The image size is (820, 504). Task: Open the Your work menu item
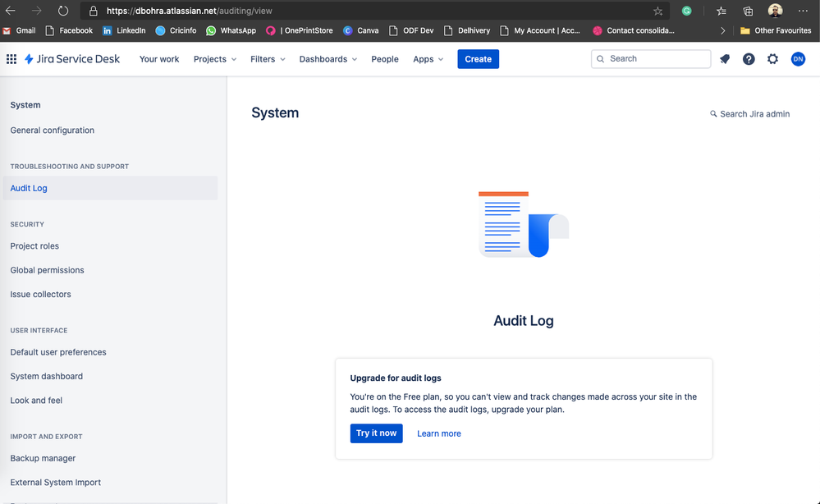click(x=159, y=59)
